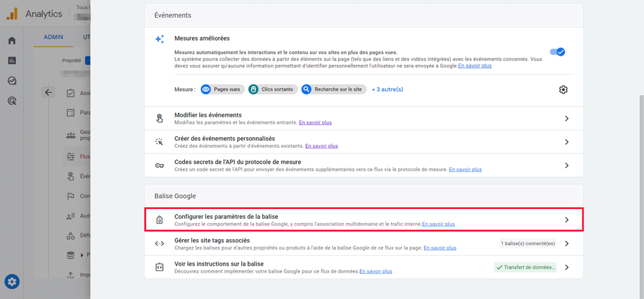Expand Modifier les événements row arrow
The height and width of the screenshot is (299, 644).
(x=567, y=119)
